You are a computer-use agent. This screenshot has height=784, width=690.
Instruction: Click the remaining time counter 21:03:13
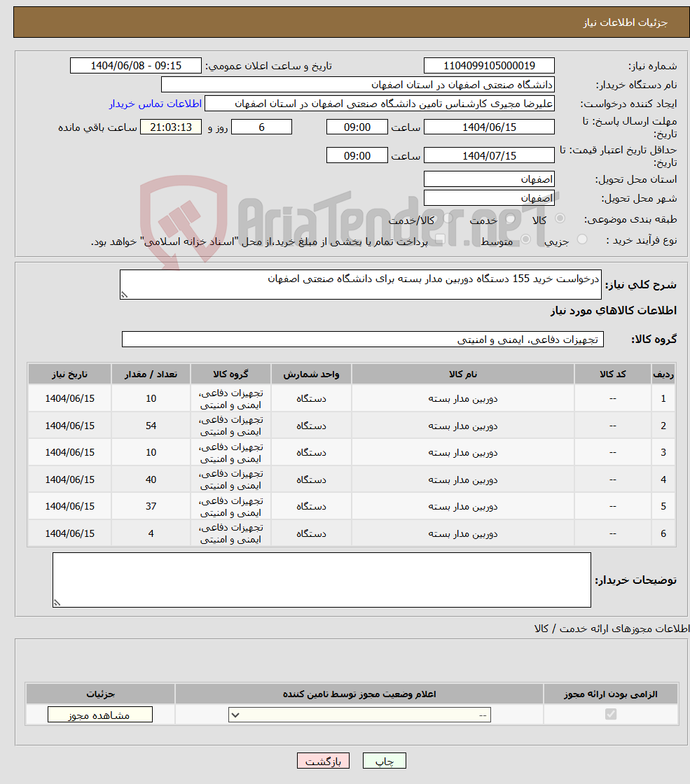(x=170, y=127)
